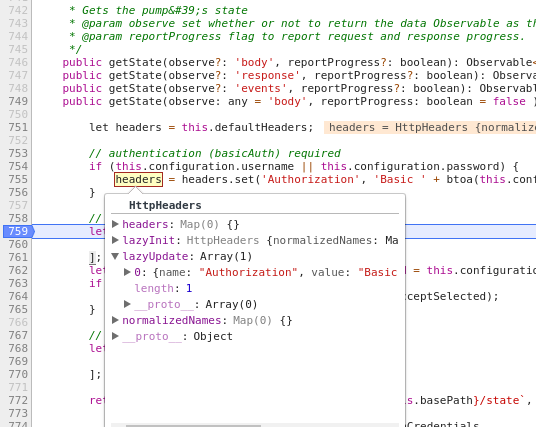Viewport: 536px width, 427px height.
Task: Click the 'Authorization' string on line 755
Action: pyautogui.click(x=310, y=179)
